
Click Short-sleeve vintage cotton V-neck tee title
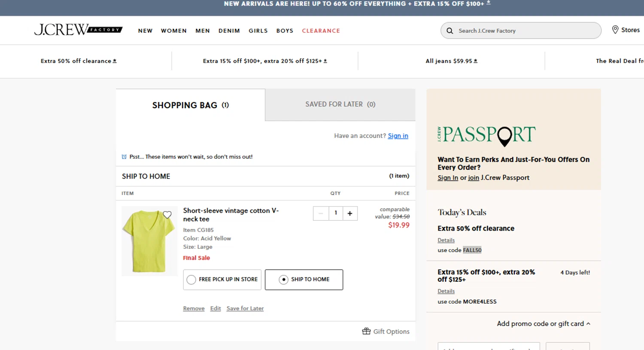(x=231, y=215)
